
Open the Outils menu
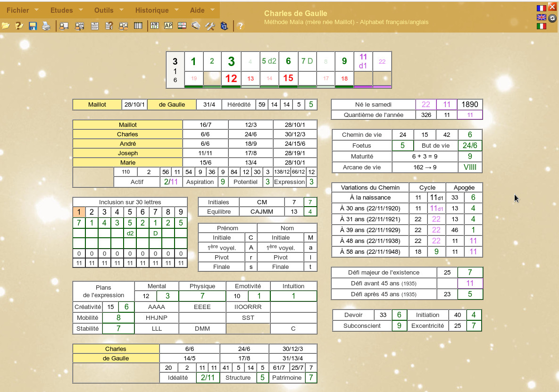click(x=104, y=10)
